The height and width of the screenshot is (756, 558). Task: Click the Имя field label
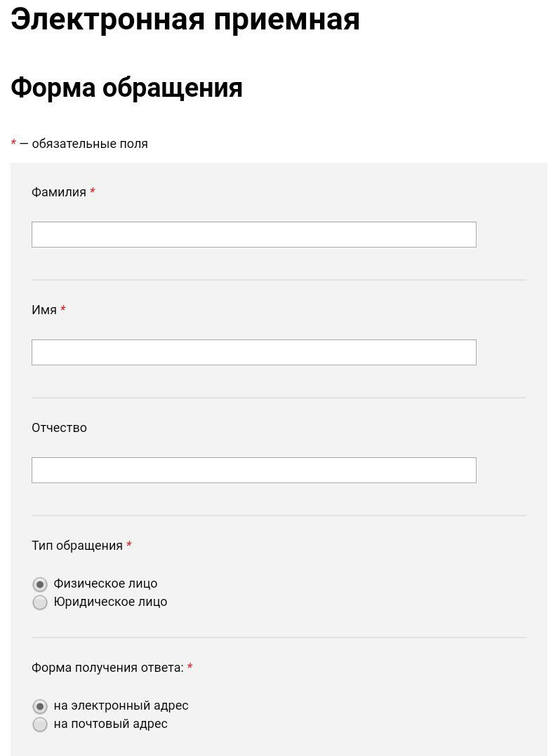[44, 309]
